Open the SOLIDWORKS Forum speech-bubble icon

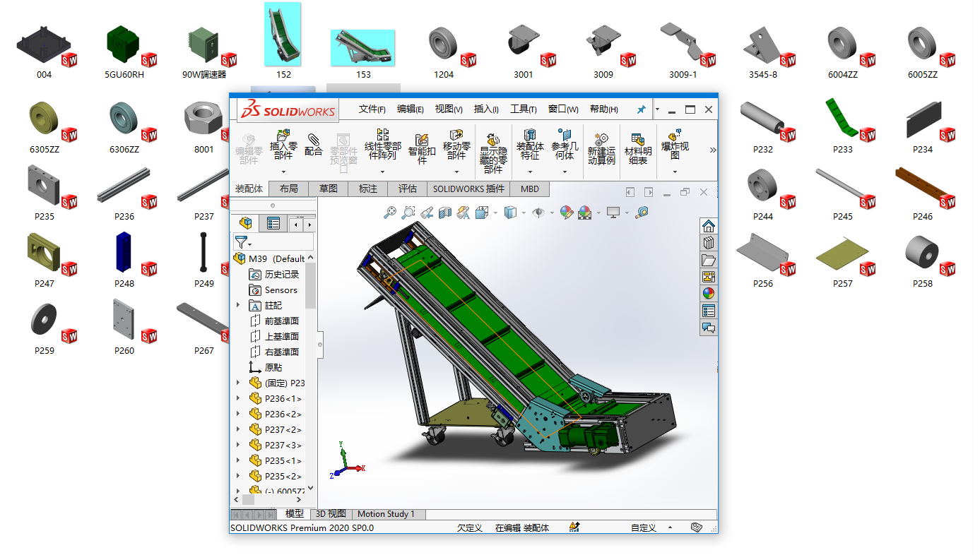(709, 328)
